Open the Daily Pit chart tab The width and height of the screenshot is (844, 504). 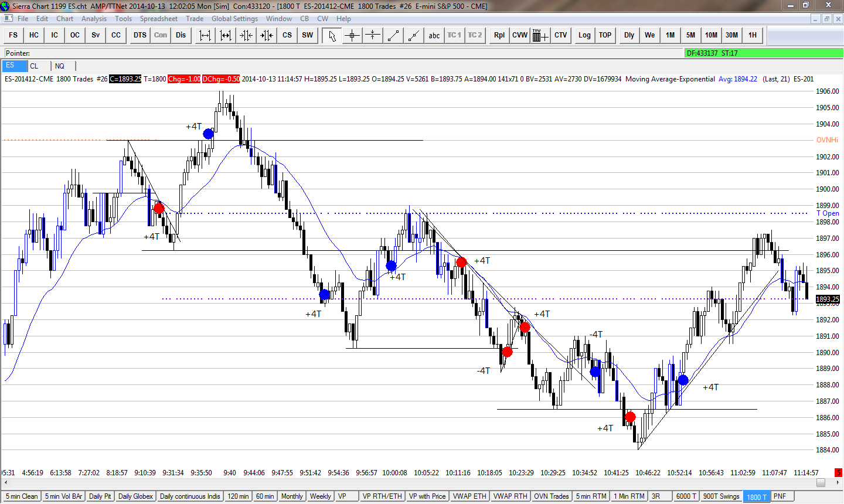tap(100, 496)
